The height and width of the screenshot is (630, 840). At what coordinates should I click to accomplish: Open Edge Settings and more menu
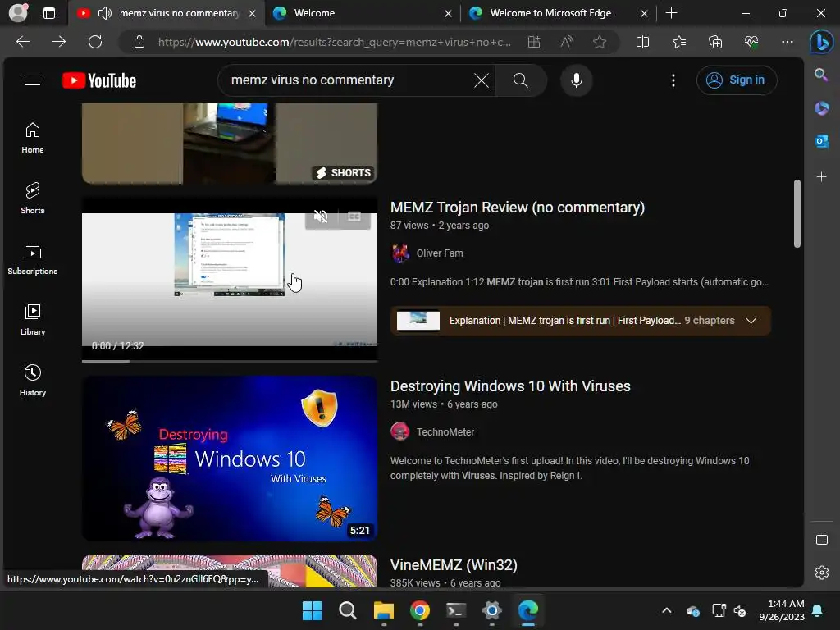[x=787, y=42]
